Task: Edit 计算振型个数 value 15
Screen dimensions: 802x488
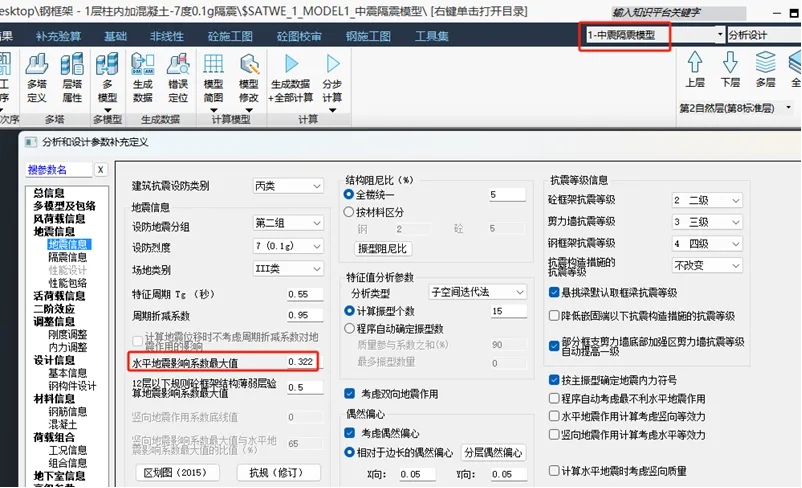Action: (x=508, y=311)
